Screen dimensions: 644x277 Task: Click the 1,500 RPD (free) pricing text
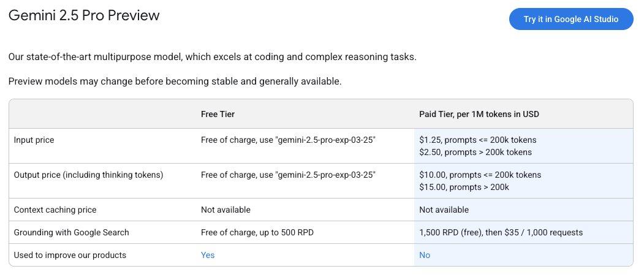point(501,232)
